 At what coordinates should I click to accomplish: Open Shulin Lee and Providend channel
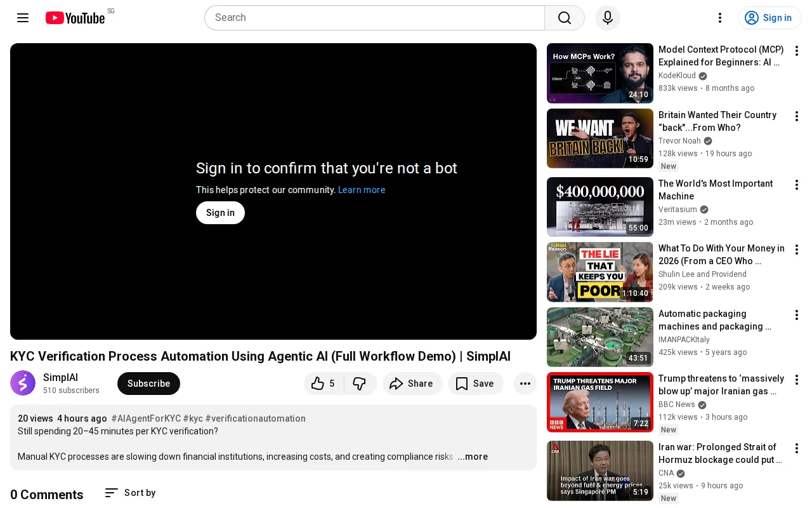point(702,274)
